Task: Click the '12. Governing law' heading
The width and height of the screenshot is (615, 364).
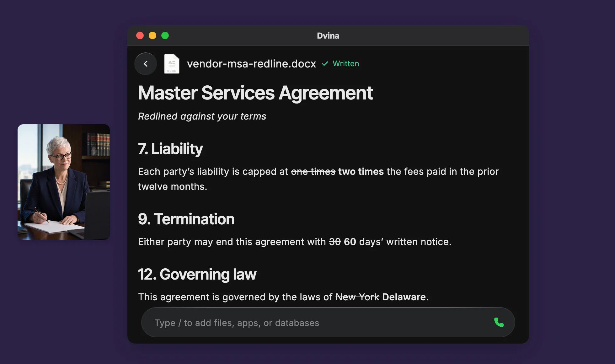Action: 197,274
